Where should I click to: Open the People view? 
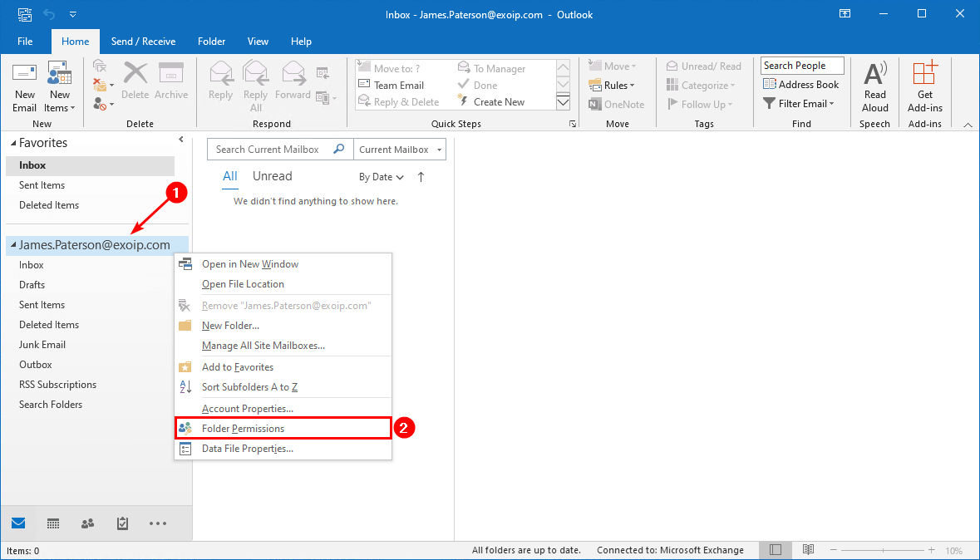[87, 523]
